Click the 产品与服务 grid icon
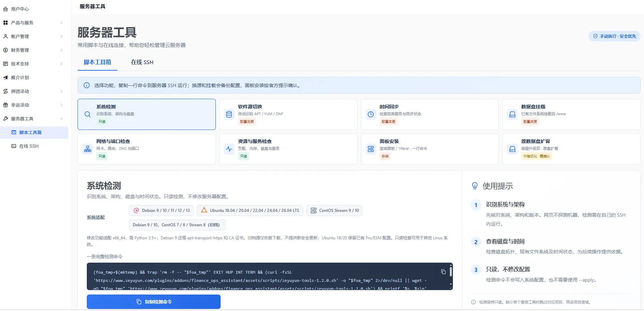644x311 pixels. point(5,23)
